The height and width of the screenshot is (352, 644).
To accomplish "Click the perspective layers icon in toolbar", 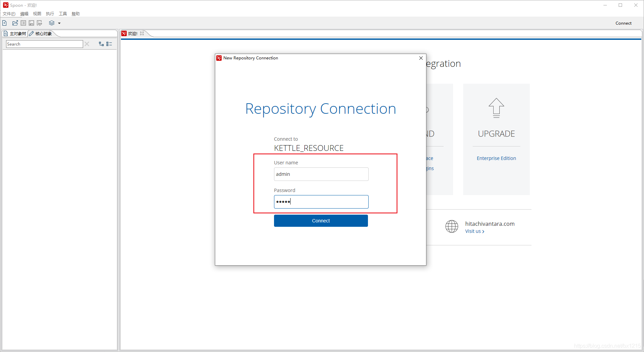I will tap(52, 23).
